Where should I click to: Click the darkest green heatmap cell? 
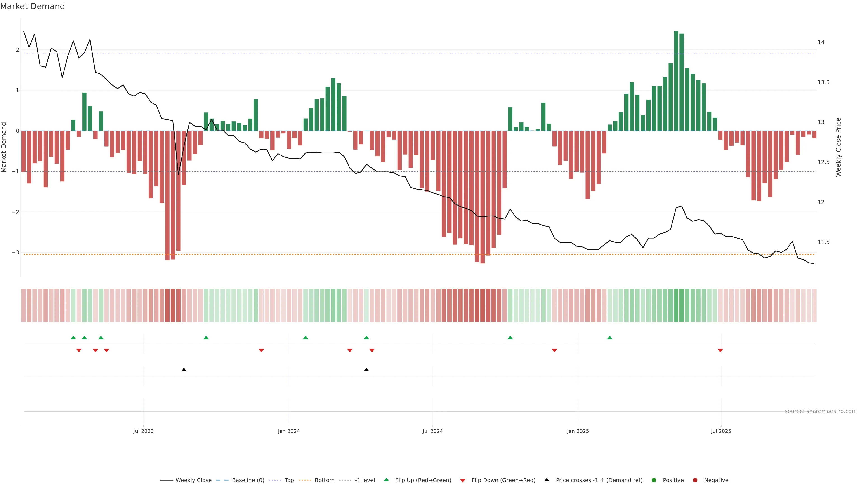tap(676, 305)
